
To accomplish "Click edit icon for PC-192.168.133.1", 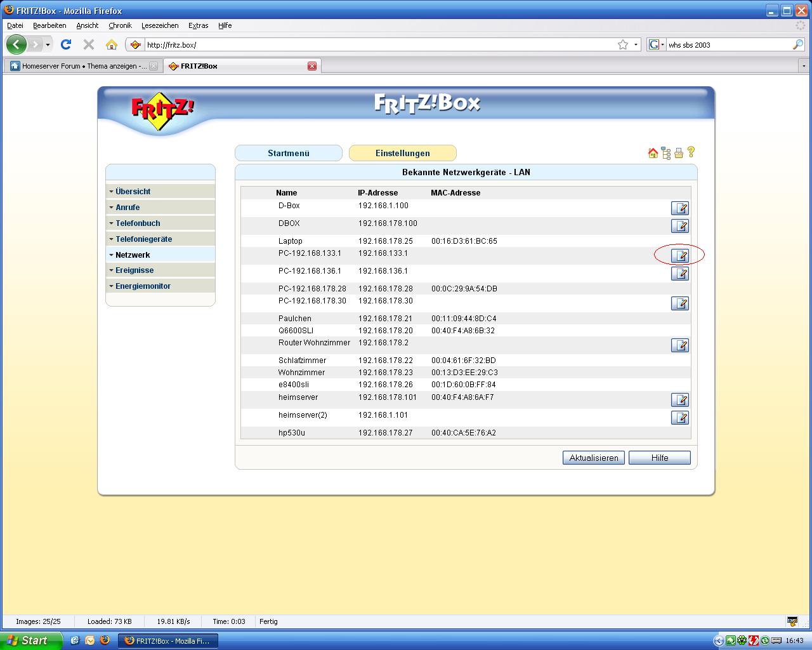I will click(679, 256).
